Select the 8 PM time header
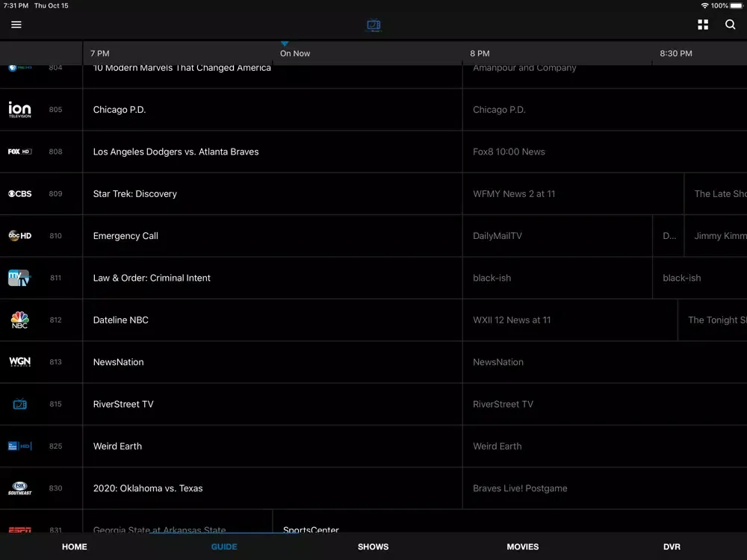This screenshot has width=747, height=560. coord(480,53)
